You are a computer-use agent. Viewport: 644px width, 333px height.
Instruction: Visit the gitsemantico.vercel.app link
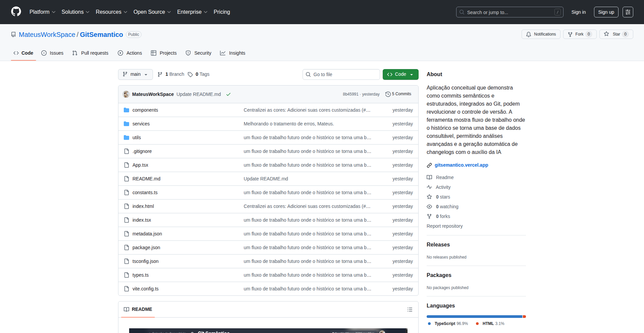[x=461, y=165]
